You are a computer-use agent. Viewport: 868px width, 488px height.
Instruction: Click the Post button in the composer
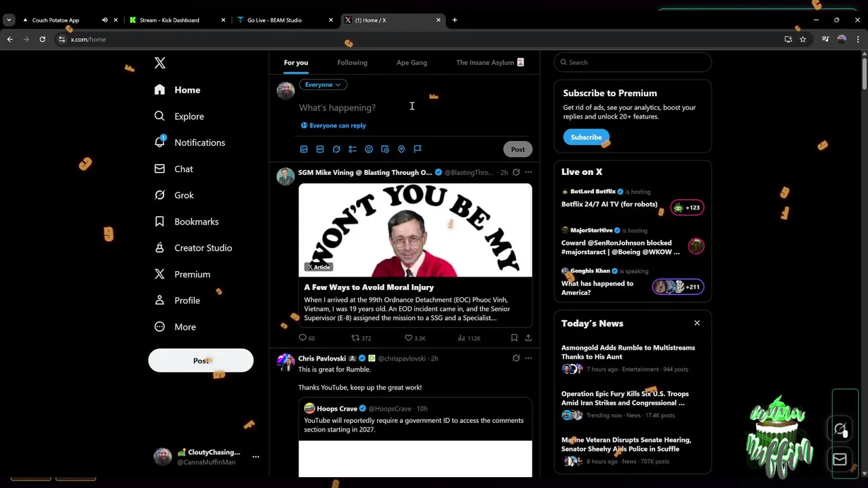pos(517,149)
